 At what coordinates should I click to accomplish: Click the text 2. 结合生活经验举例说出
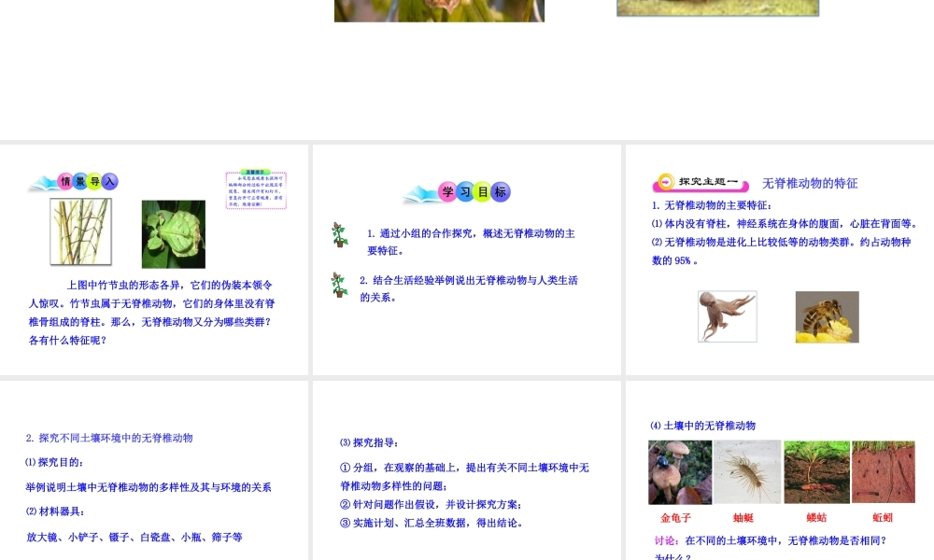(469, 280)
